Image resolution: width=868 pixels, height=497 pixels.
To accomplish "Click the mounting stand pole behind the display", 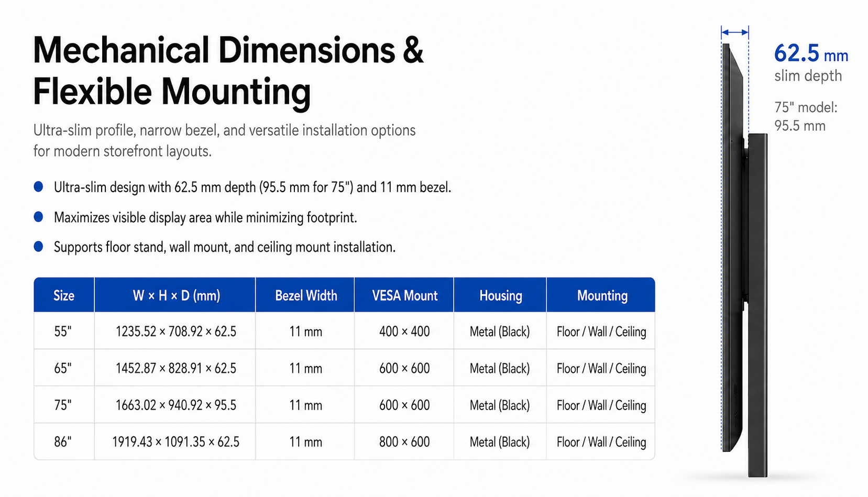I will pyautogui.click(x=757, y=305).
